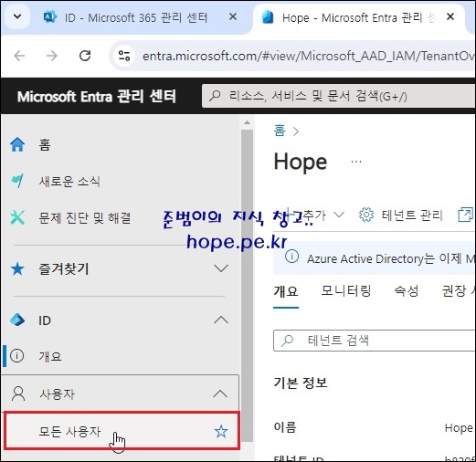Click the magnifier icon in portal search
The height and width of the screenshot is (462, 476).
[215, 96]
